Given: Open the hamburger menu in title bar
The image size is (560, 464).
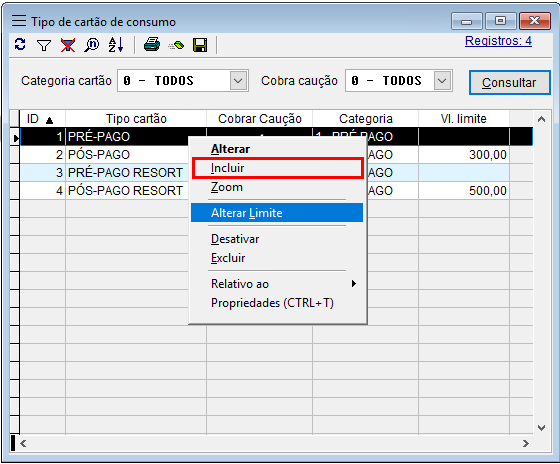Looking at the screenshot, I should [19, 21].
